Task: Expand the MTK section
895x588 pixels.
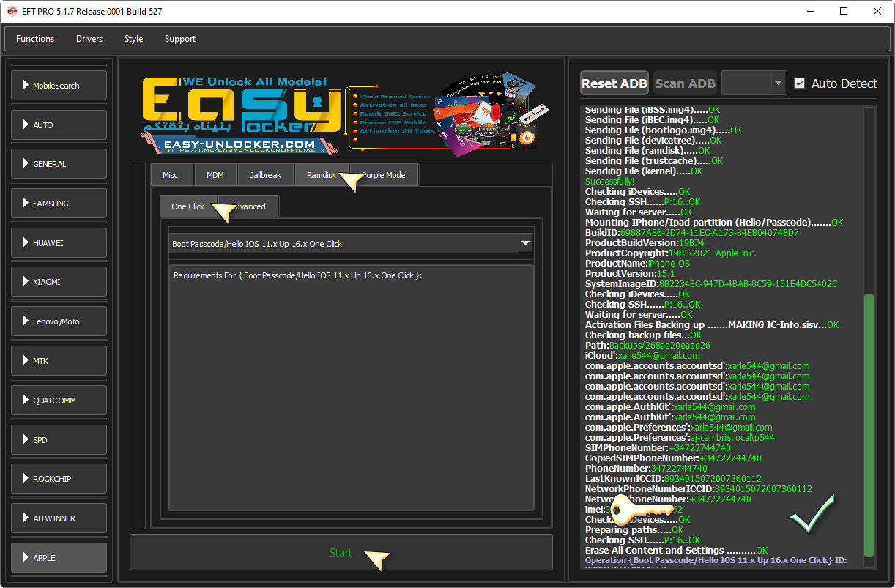Action: [x=59, y=361]
